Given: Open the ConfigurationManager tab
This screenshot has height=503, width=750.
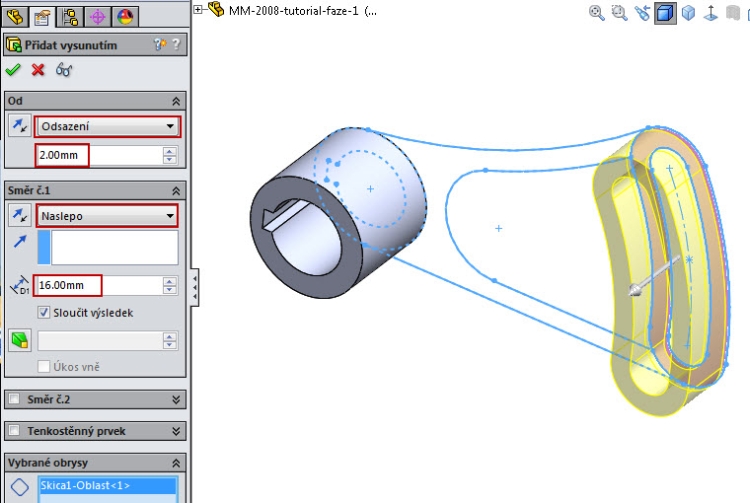Looking at the screenshot, I should click(70, 17).
